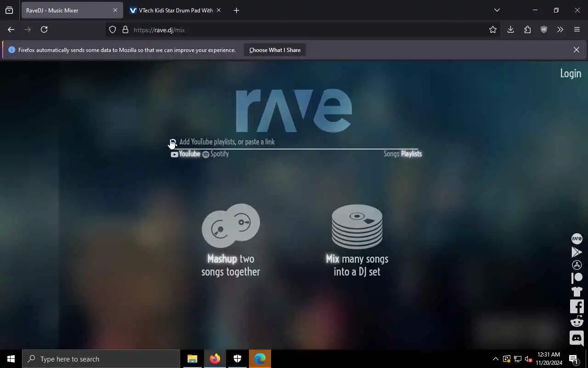Open the notification center icon
This screenshot has width=588, height=368.
click(573, 359)
